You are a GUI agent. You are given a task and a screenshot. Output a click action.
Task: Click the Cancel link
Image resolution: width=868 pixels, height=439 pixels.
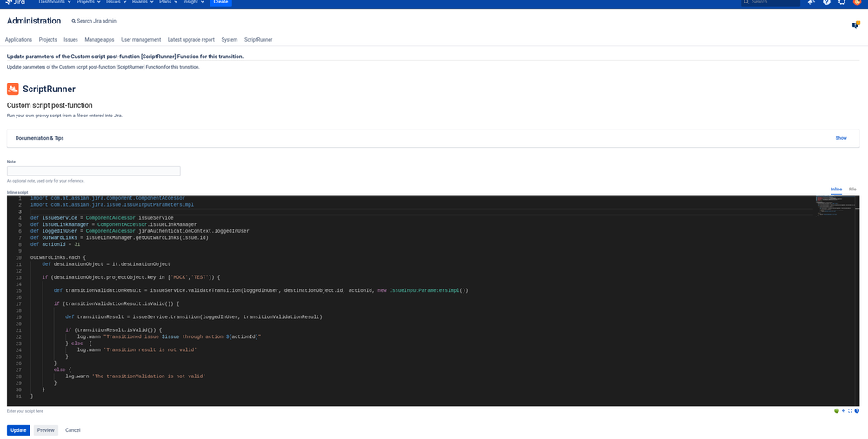72,430
